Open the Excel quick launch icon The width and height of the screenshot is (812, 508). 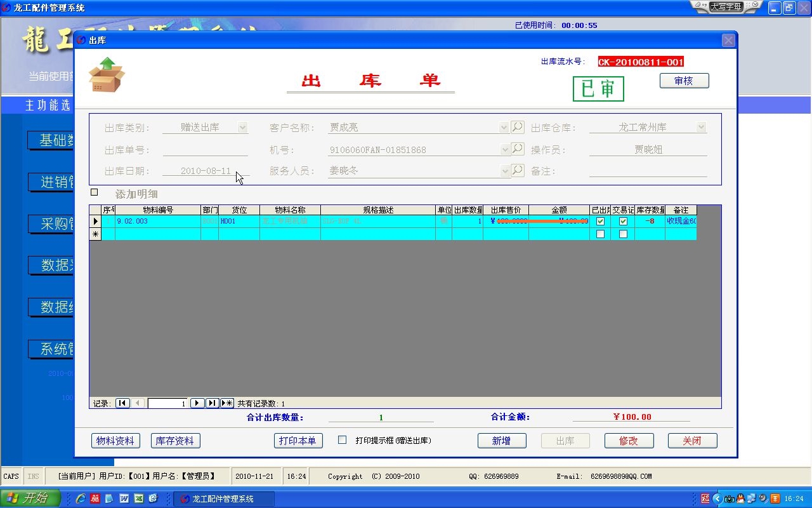point(138,498)
